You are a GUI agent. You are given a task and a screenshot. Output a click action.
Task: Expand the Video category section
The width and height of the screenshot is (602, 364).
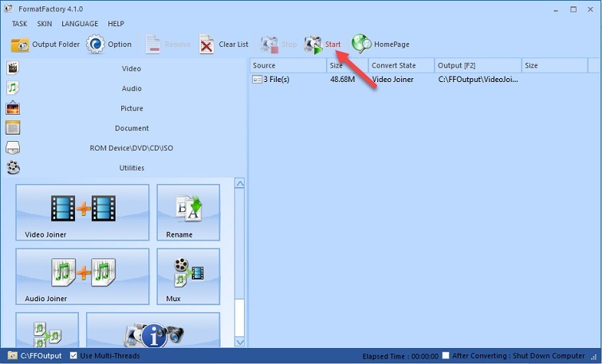tap(131, 68)
